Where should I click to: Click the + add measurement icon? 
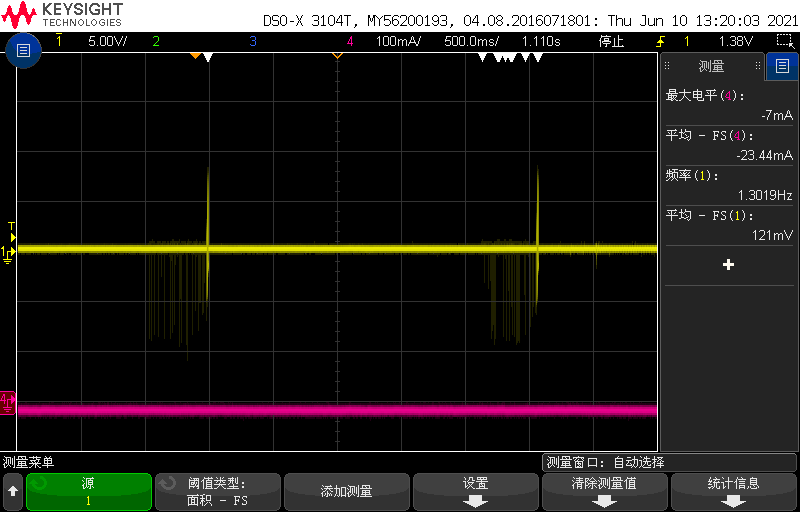[x=729, y=265]
